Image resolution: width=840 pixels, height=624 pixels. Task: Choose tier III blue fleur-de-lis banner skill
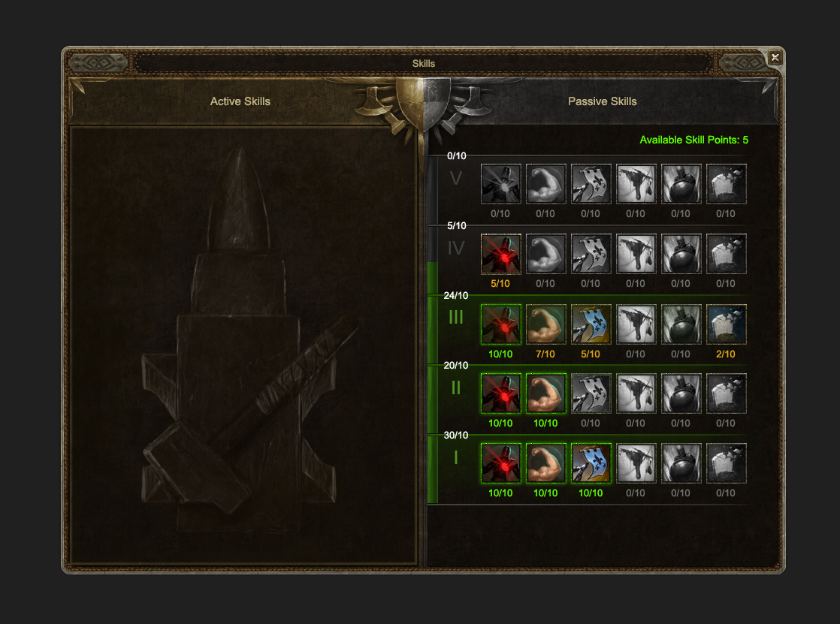591,324
